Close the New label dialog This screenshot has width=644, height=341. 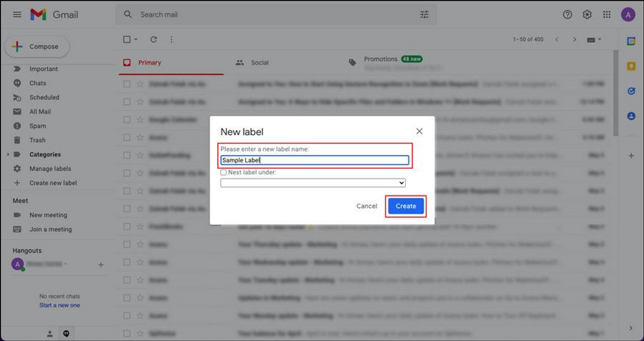click(419, 131)
